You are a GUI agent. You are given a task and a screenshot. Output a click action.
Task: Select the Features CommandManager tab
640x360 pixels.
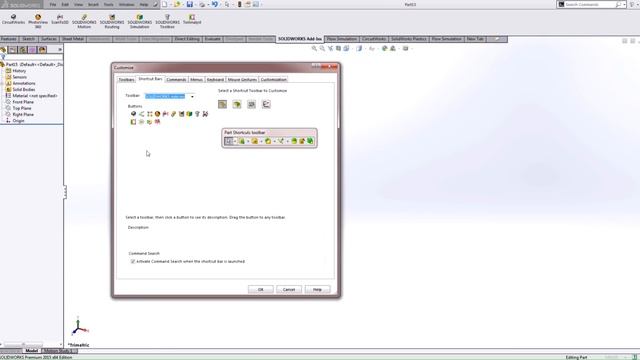click(x=9, y=39)
